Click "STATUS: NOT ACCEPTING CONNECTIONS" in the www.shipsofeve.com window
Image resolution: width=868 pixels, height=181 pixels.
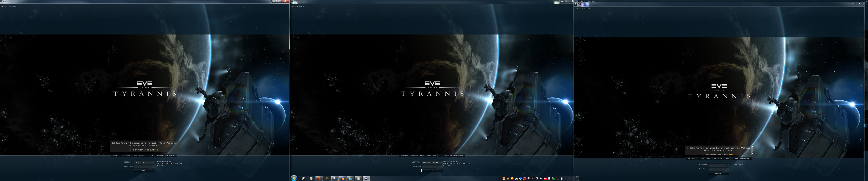(457, 164)
